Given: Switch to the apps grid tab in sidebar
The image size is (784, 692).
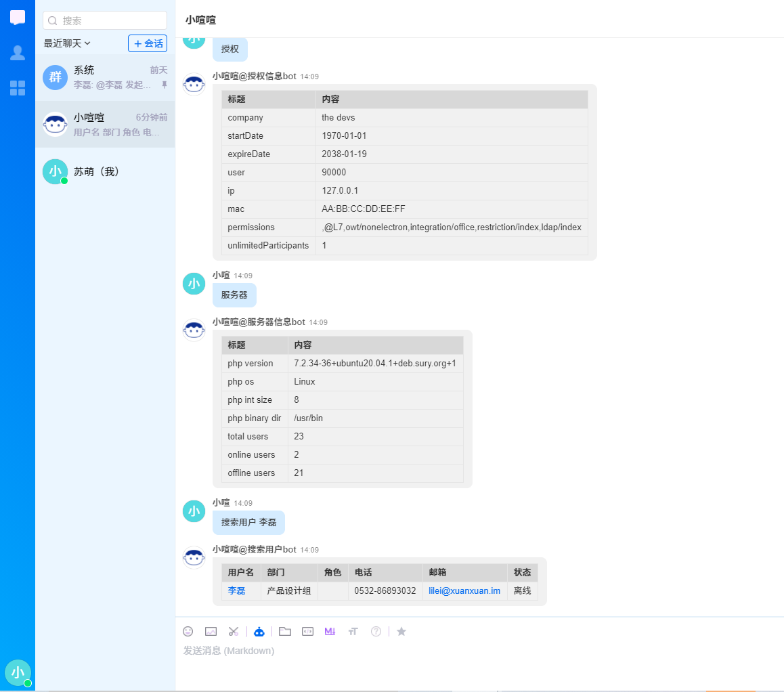Looking at the screenshot, I should [18, 88].
